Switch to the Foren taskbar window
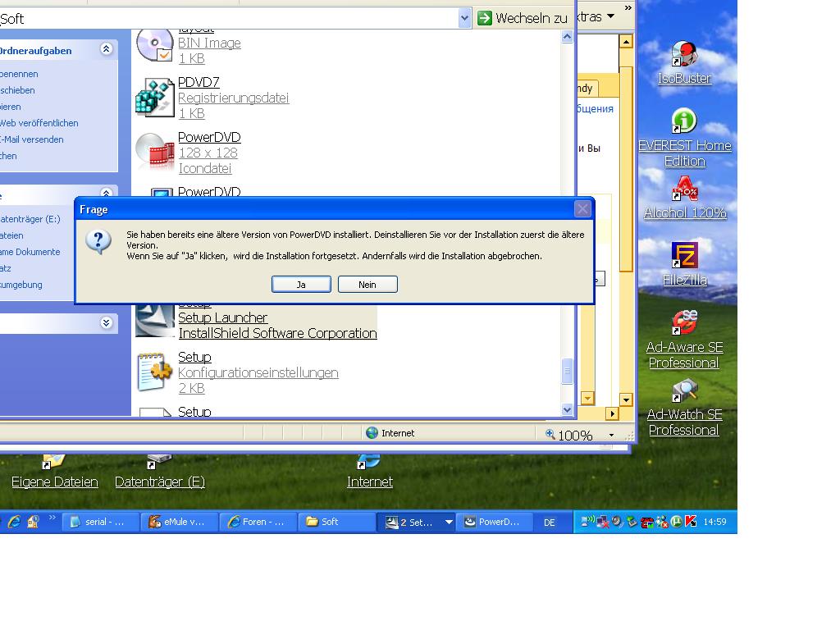The image size is (840, 630). [x=258, y=522]
